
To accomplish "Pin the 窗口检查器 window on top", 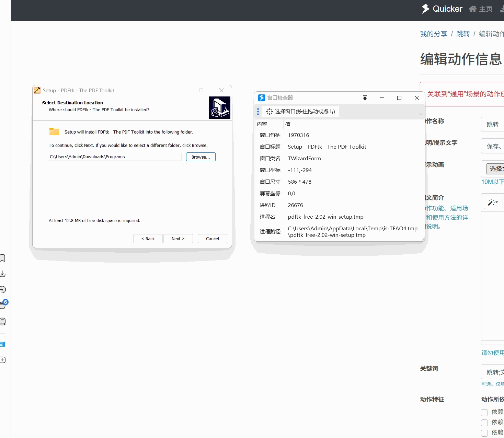I will (365, 98).
